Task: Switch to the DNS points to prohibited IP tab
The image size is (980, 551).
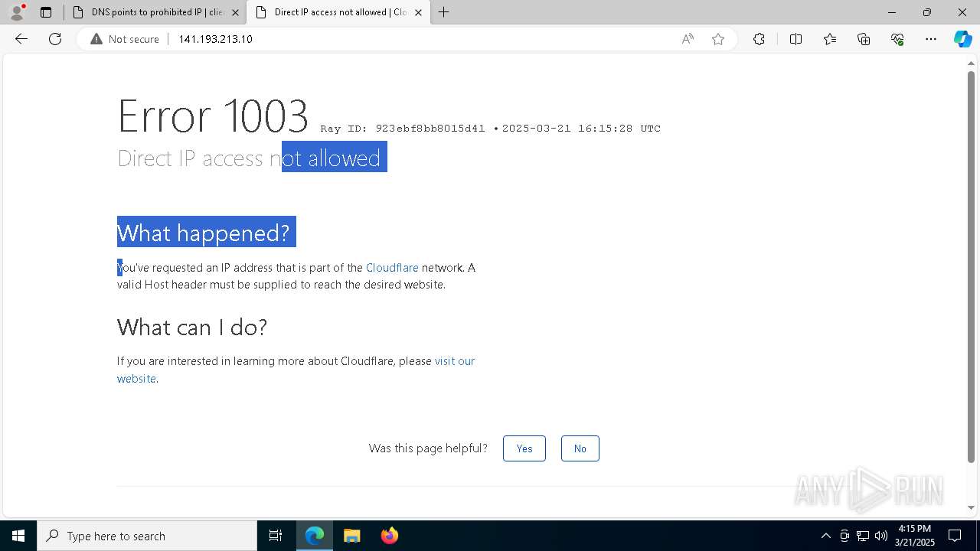Action: click(155, 12)
